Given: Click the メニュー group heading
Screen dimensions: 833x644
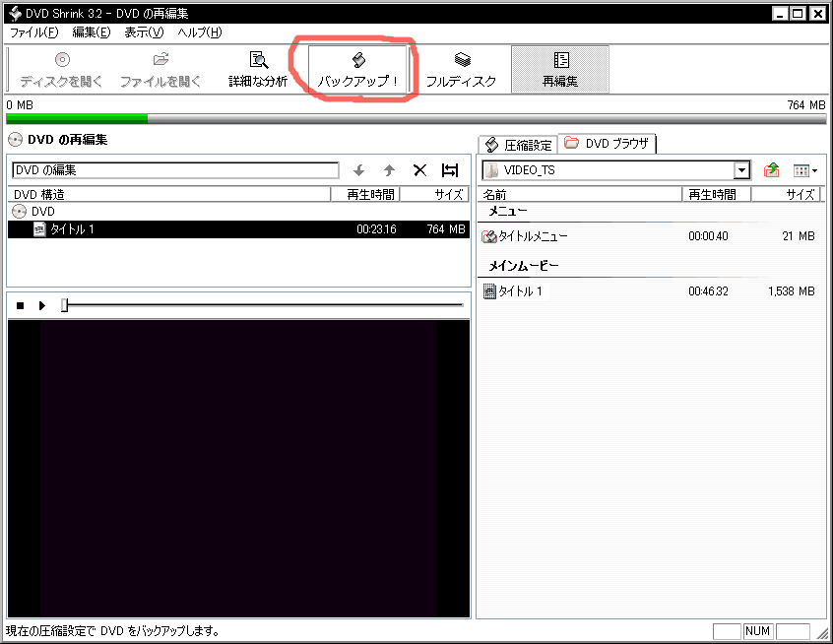Looking at the screenshot, I should click(508, 212).
